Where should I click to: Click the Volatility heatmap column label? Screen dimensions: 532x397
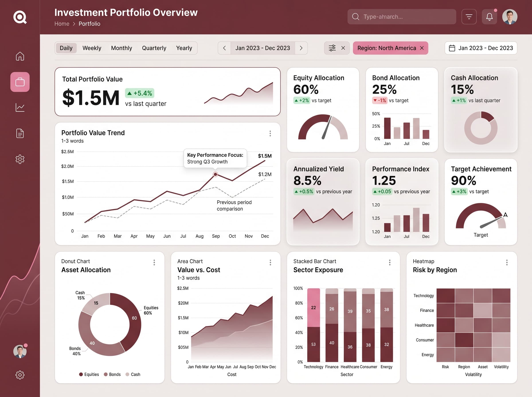coord(501,367)
